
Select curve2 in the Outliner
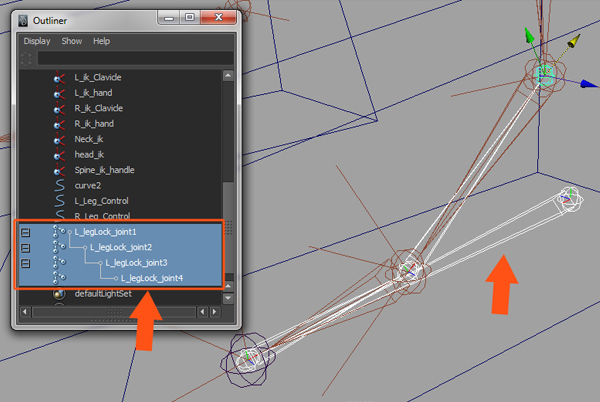point(88,186)
